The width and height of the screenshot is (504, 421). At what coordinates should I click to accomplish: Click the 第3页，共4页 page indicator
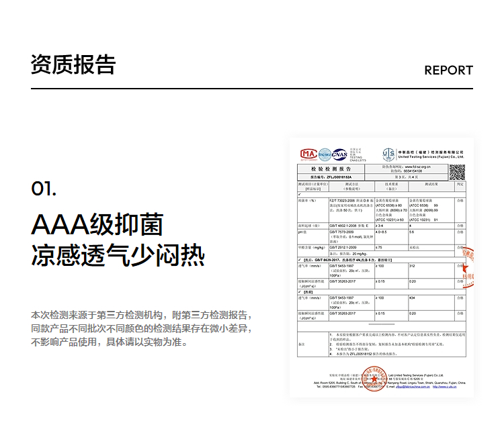[x=407, y=177]
